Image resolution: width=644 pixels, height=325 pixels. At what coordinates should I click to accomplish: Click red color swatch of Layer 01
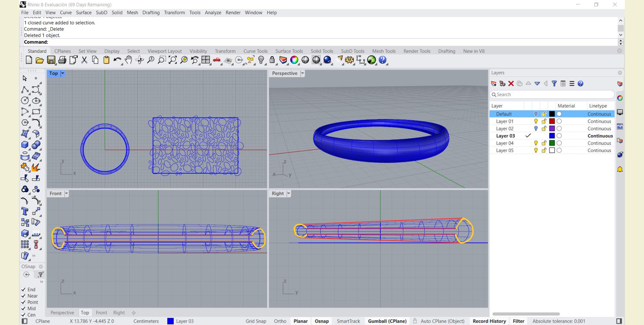552,121
